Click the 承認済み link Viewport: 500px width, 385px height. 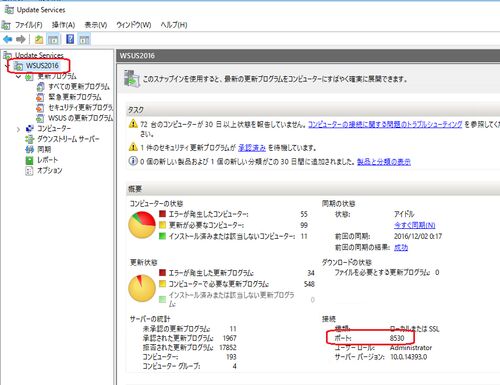252,147
